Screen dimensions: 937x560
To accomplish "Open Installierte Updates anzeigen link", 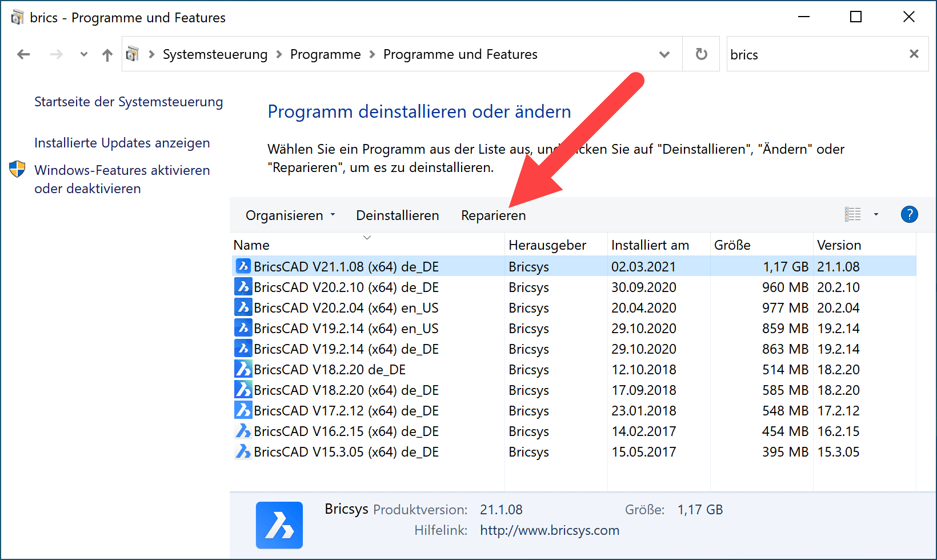I will pyautogui.click(x=122, y=143).
